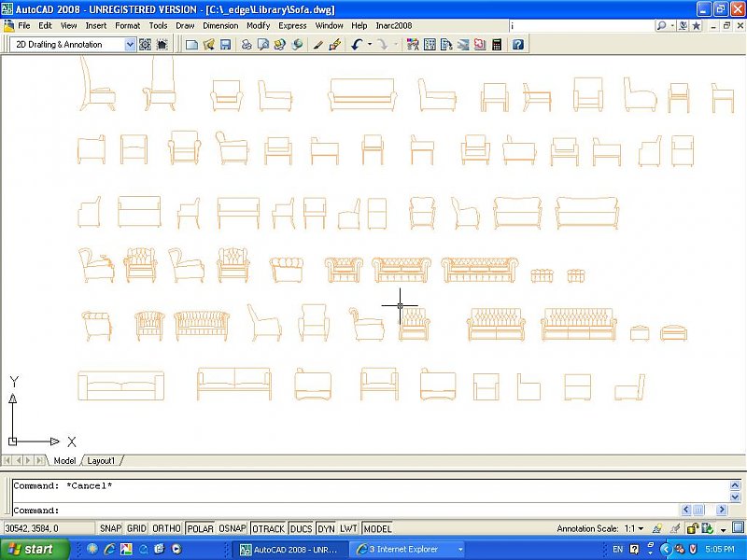747x560 pixels.
Task: Expand the 2D Drafting & Annotation workspace dropdown
Action: [130, 45]
